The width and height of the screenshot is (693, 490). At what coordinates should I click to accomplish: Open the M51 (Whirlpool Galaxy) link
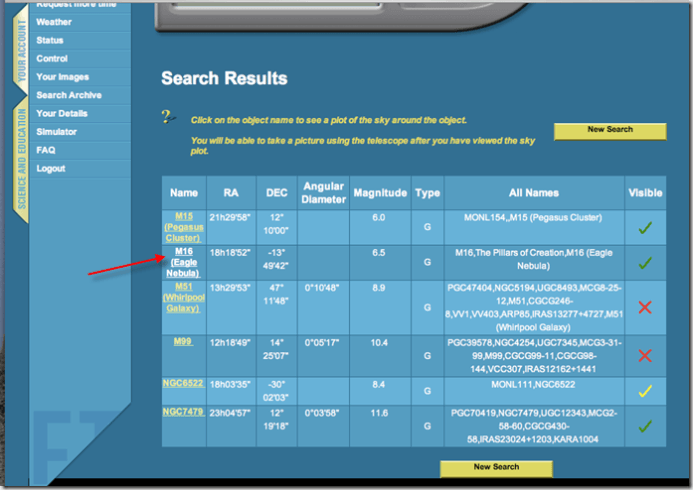(x=183, y=297)
